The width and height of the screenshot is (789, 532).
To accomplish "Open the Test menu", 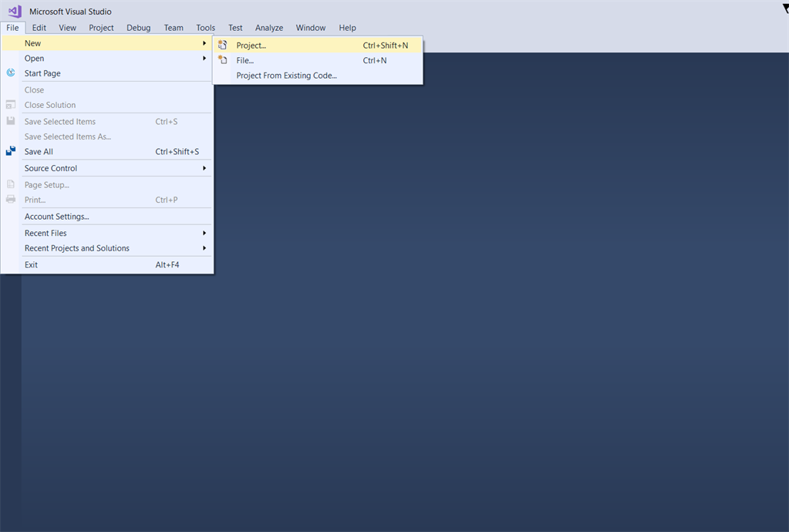I will pyautogui.click(x=235, y=28).
